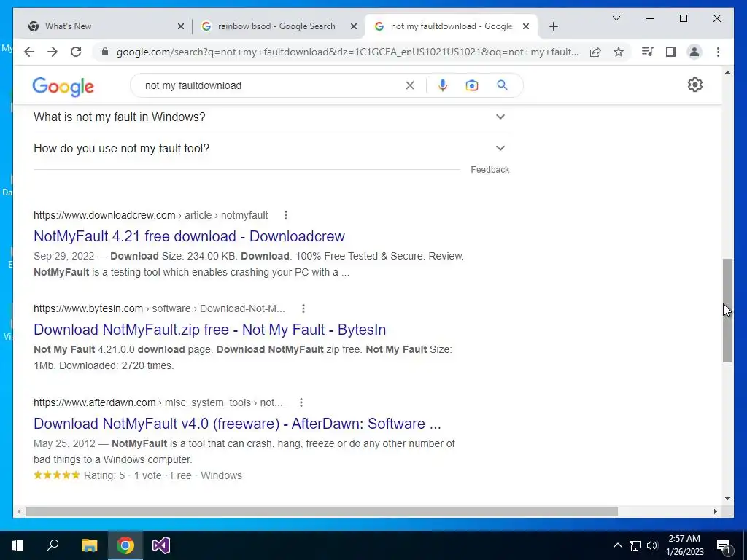Open the media control icon in toolbar
This screenshot has height=560, width=747.
[x=647, y=52]
